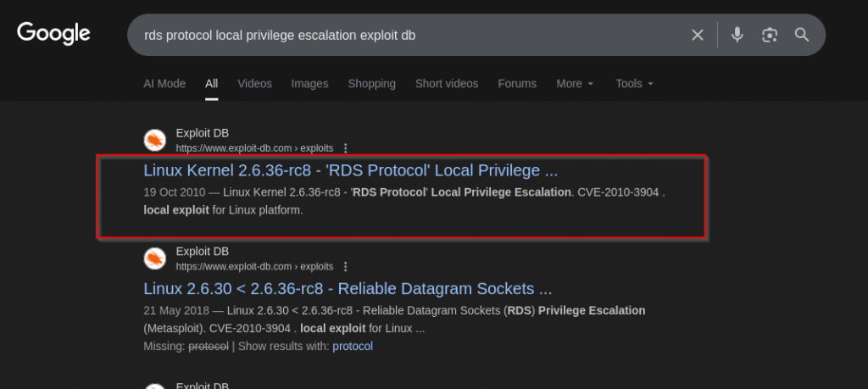Open Google Lens image search icon
This screenshot has height=389, width=868.
(x=770, y=35)
